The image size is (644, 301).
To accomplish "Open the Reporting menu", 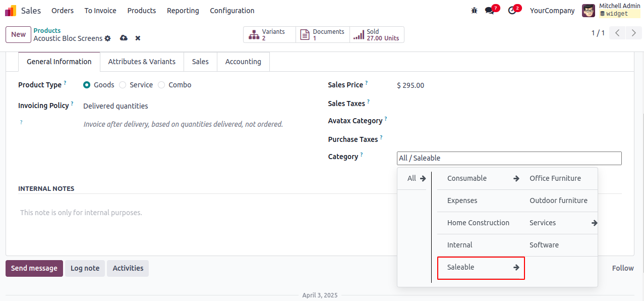I will pos(183,11).
